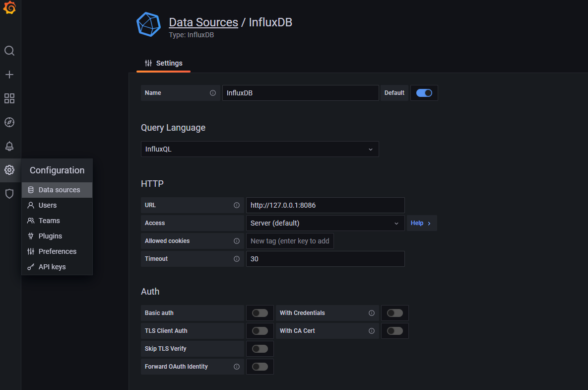This screenshot has width=588, height=390.
Task: Click the 'Auth' section heading
Action: (x=150, y=292)
